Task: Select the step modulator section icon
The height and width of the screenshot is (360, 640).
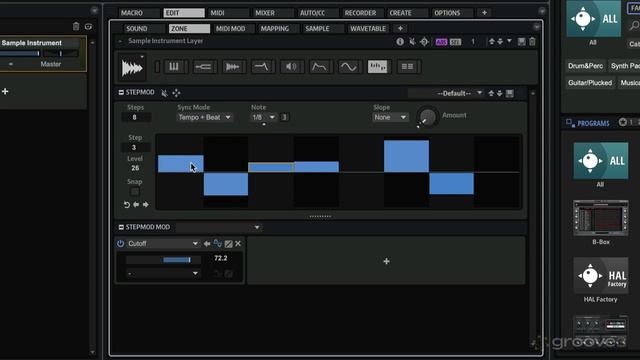Action: (x=378, y=67)
